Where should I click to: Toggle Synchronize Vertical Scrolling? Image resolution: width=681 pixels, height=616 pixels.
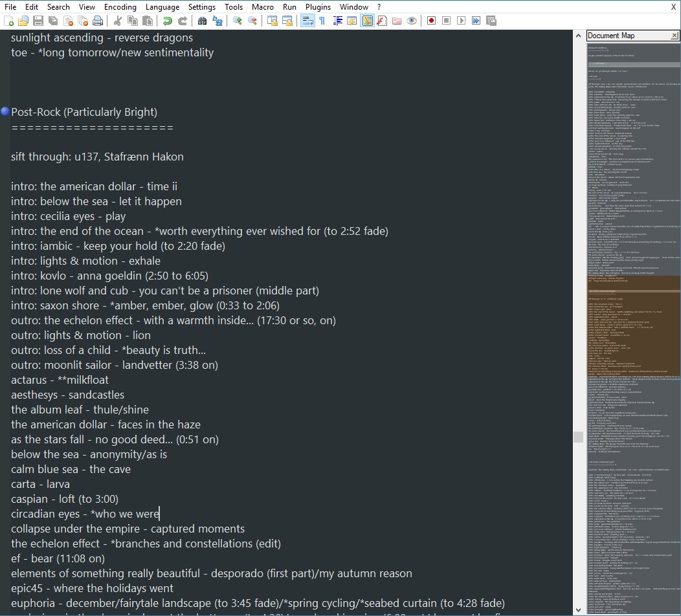pyautogui.click(x=273, y=21)
